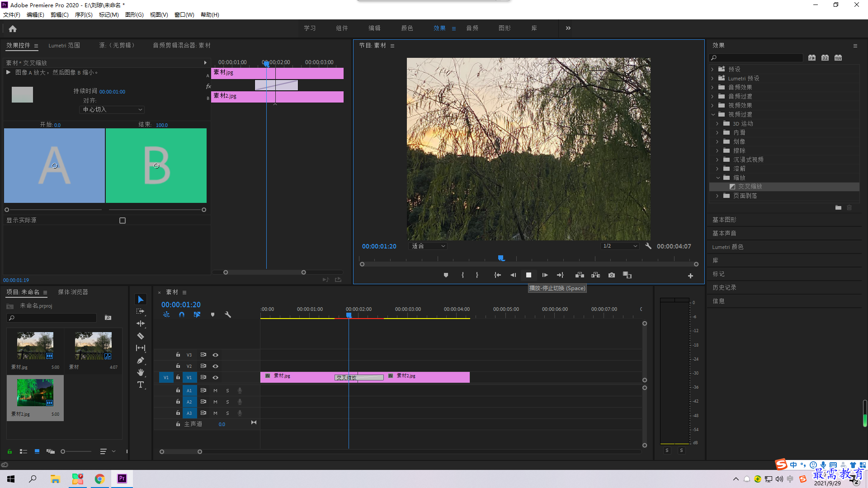Open timeline display settings wrench

point(228,314)
